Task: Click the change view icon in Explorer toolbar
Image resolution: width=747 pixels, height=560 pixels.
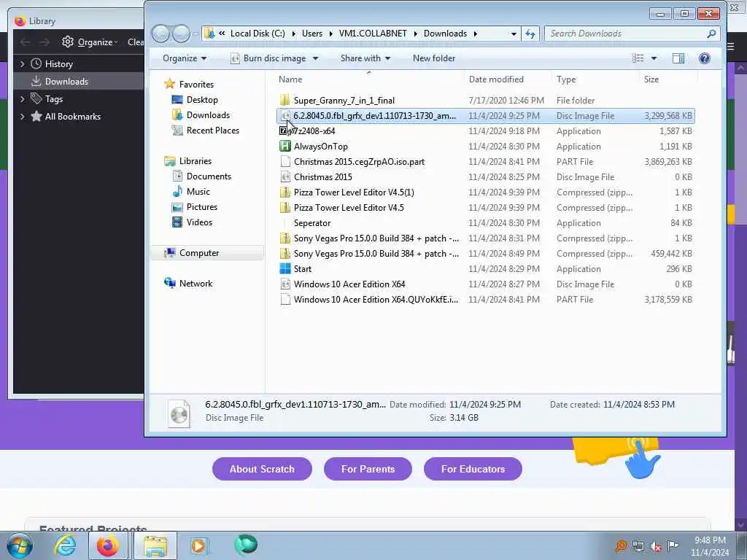Action: pyautogui.click(x=638, y=58)
